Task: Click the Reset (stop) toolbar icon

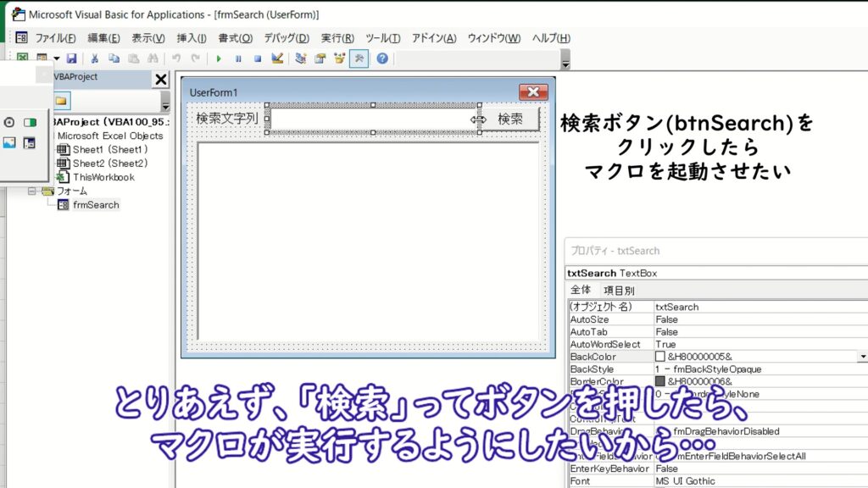Action: 257,58
